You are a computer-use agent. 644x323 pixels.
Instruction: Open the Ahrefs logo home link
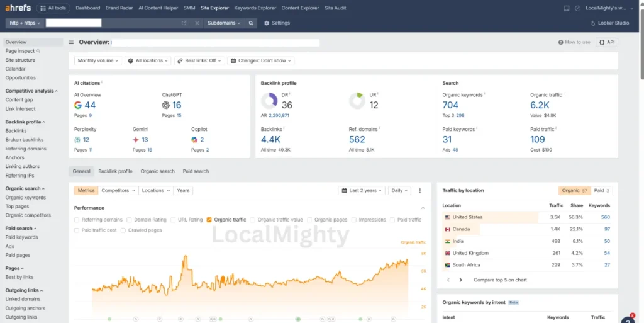pos(18,8)
